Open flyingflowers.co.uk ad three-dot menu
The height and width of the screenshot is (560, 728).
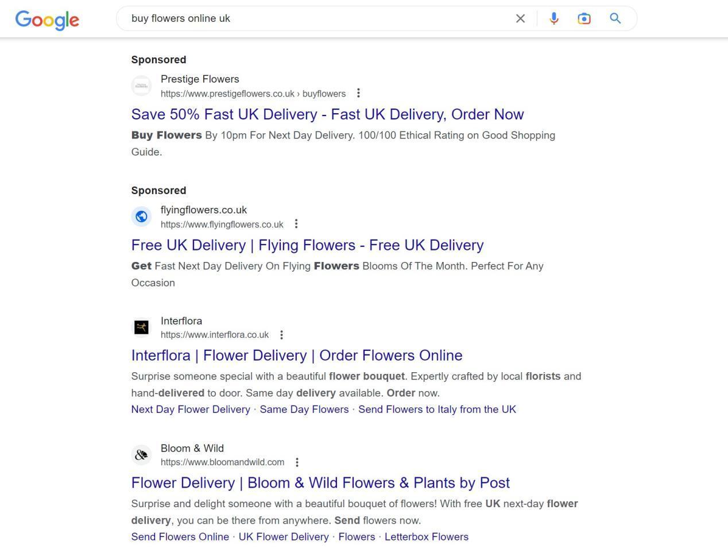(x=296, y=224)
